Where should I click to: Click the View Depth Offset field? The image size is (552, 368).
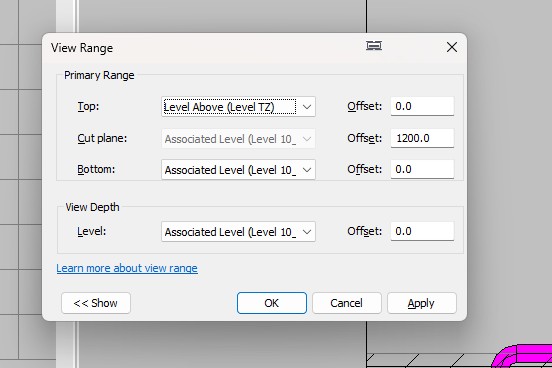[422, 231]
